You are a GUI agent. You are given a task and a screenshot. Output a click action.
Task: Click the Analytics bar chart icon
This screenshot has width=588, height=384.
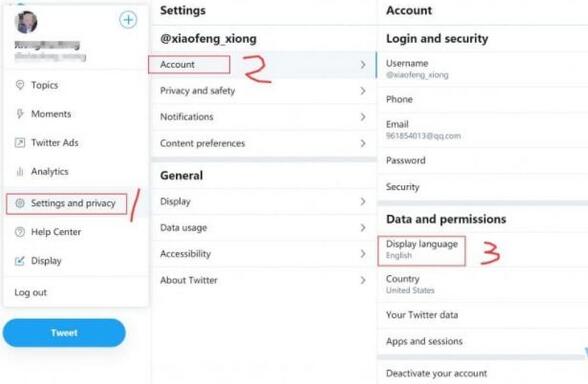point(20,171)
